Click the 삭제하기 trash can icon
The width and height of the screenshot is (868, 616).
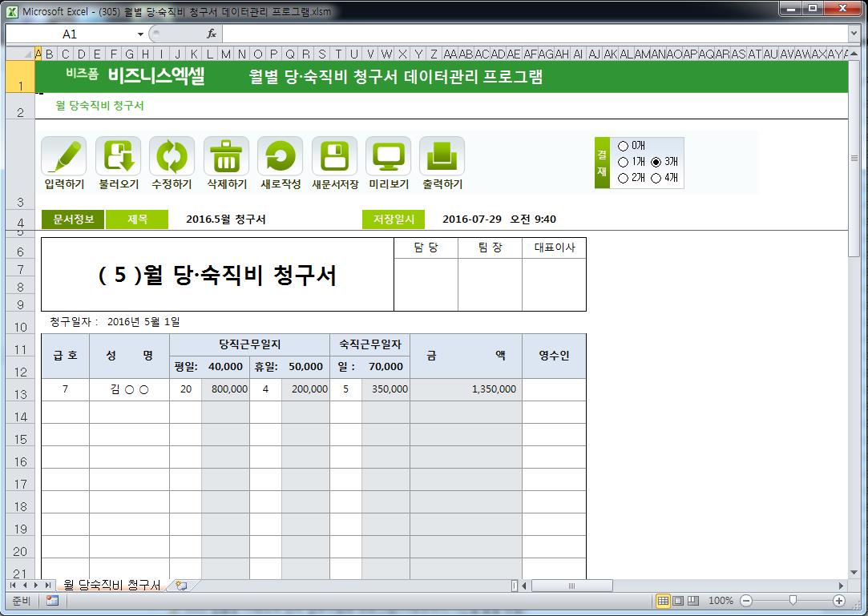(226, 157)
